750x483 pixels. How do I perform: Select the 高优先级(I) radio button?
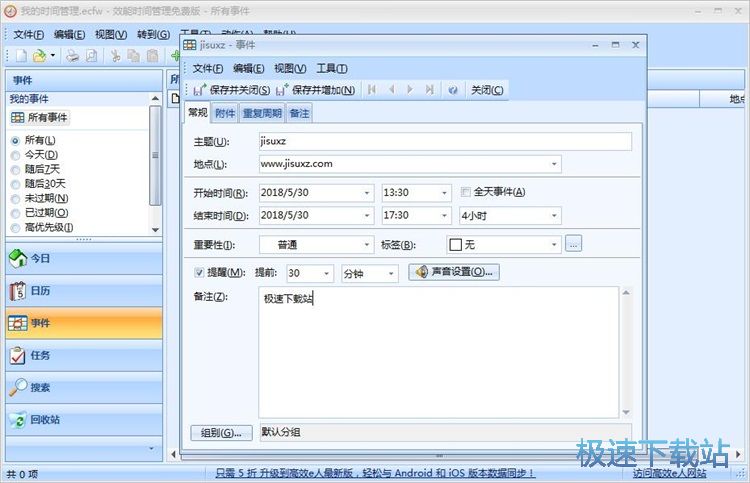pos(15,228)
